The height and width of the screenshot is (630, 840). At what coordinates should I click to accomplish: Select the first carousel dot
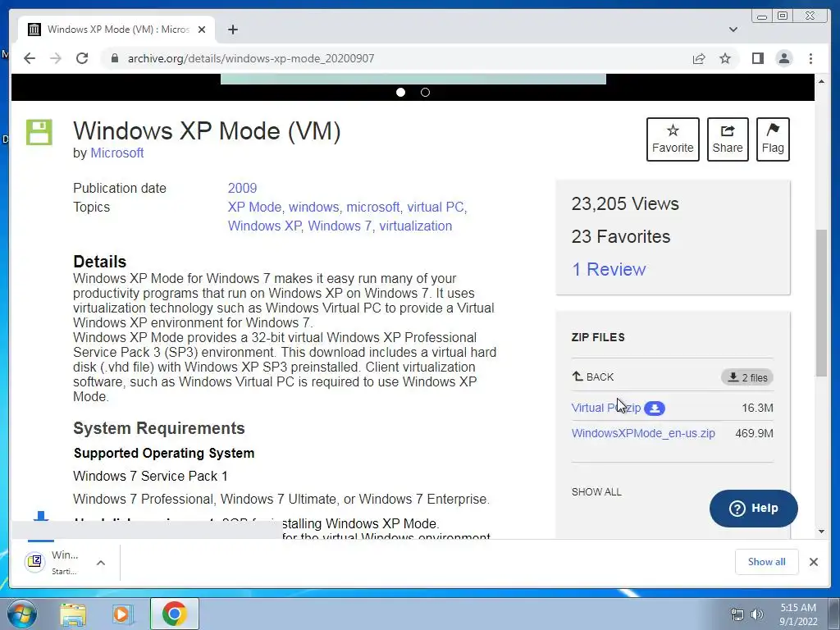click(x=400, y=92)
